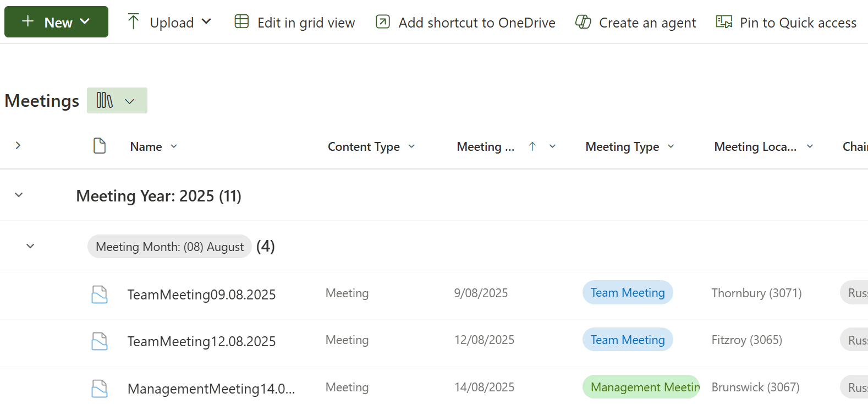Click the date 12/08/2025
Screen dimensions: 868x404
pyautogui.click(x=484, y=340)
